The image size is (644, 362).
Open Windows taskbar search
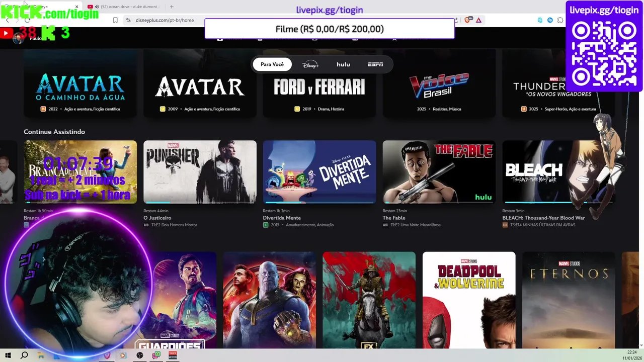coord(24,355)
